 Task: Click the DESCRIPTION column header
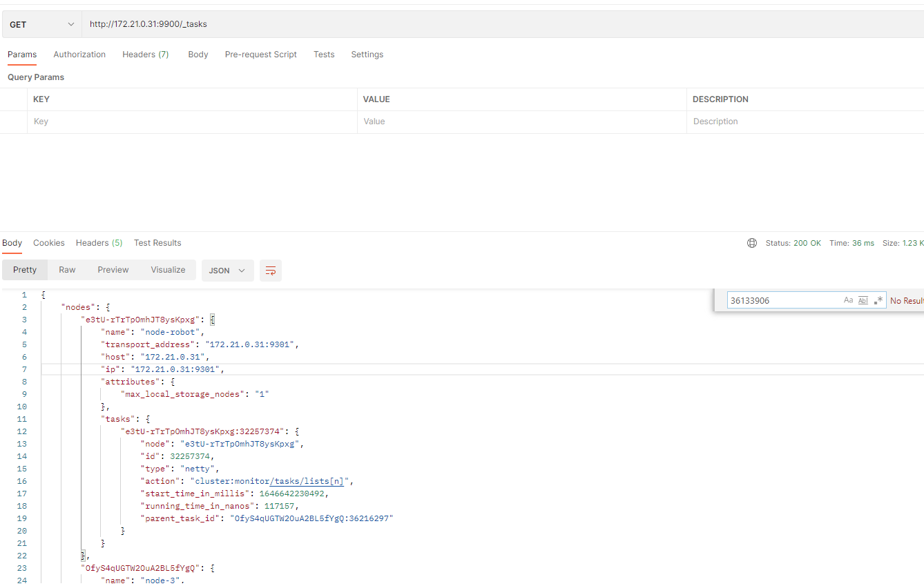point(720,99)
